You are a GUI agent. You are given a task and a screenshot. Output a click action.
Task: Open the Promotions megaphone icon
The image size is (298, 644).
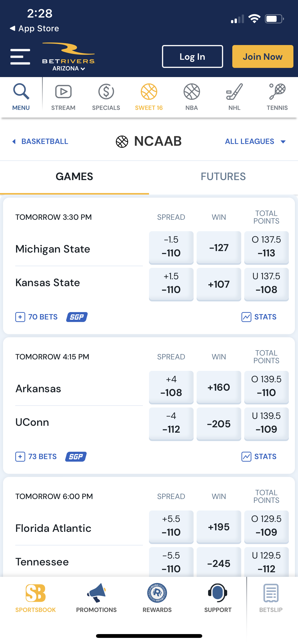(96, 593)
